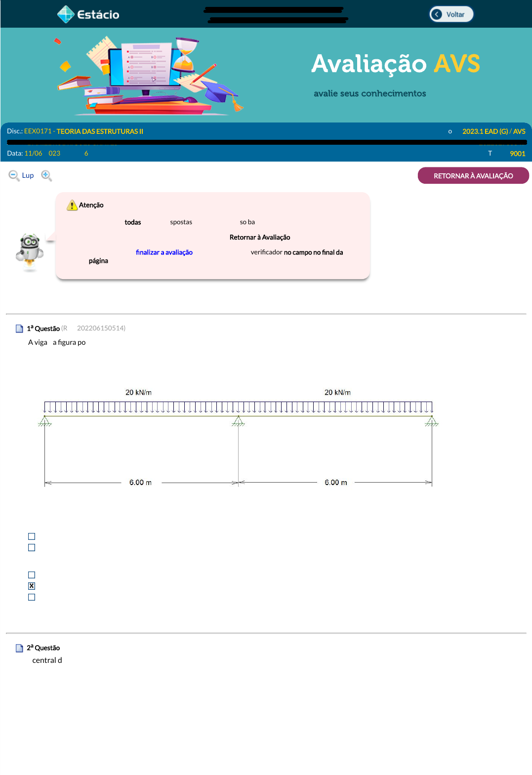Click the yellow warning icon beside Atenção
Image resolution: width=532 pixels, height=775 pixels.
[72, 205]
